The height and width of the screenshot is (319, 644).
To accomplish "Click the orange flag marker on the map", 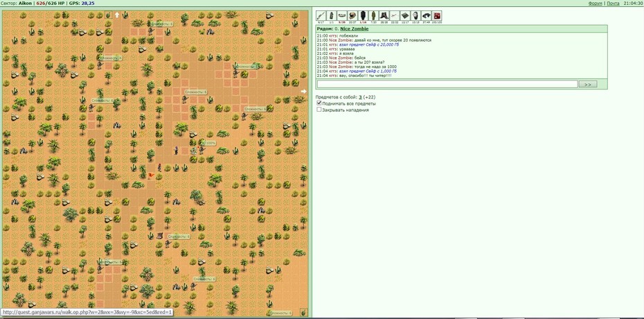I will coord(151,175).
